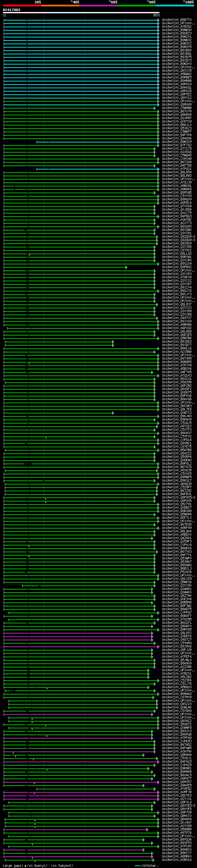Viewport: 197px width, 868px height.
Task: Select hit label UniRef100_Q9LVZ9
Action: coord(177,579)
